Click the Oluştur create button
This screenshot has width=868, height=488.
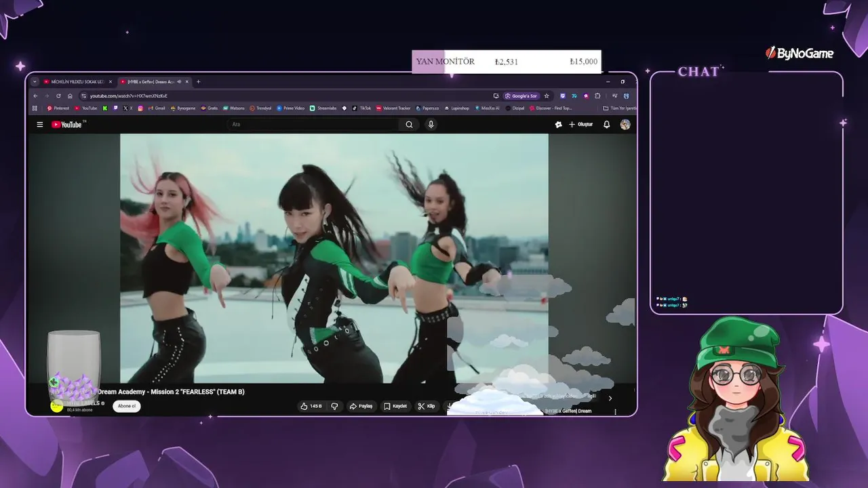click(581, 125)
